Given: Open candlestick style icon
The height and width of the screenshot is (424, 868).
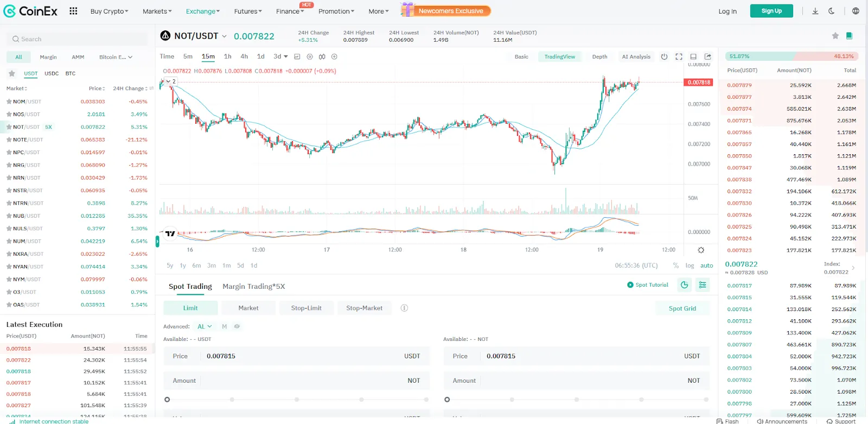Looking at the screenshot, I should point(322,56).
